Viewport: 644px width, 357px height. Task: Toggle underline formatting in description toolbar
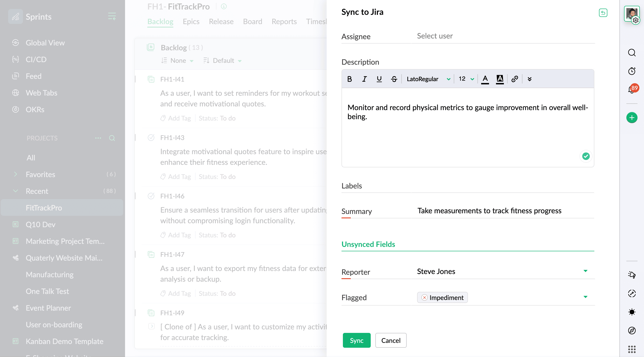coord(379,79)
